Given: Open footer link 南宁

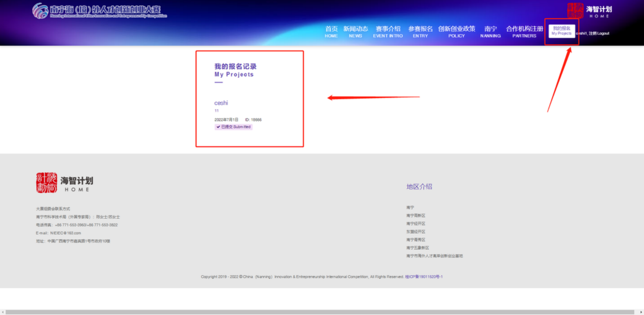Looking at the screenshot, I should click(x=410, y=208).
